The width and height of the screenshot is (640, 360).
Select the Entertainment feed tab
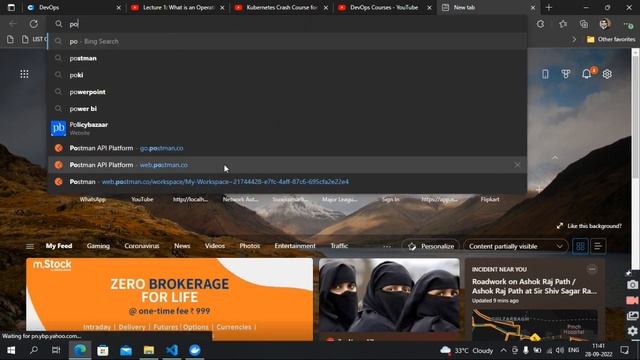(295, 246)
